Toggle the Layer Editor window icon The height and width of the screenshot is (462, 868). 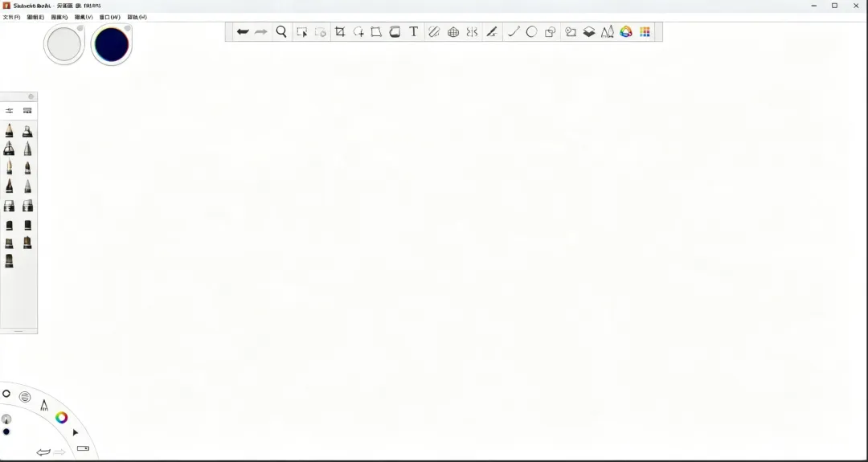589,32
